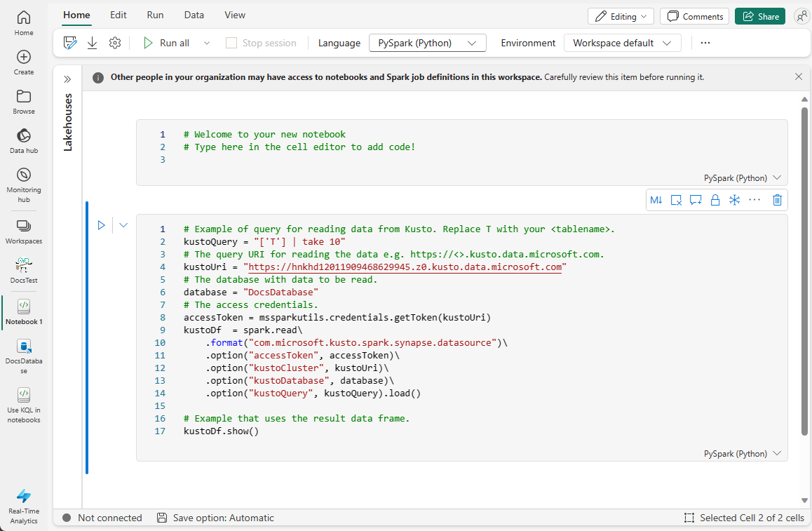The image size is (812, 531).
Task: Open the Comments pane
Action: (694, 17)
